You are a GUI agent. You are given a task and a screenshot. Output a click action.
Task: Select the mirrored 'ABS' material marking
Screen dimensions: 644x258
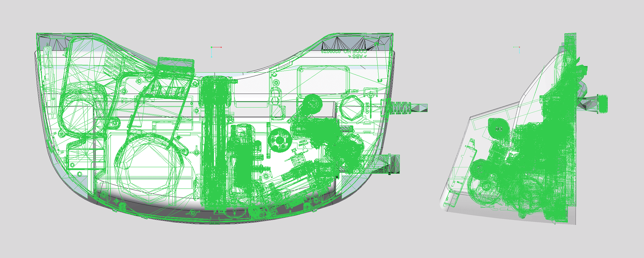357,56
